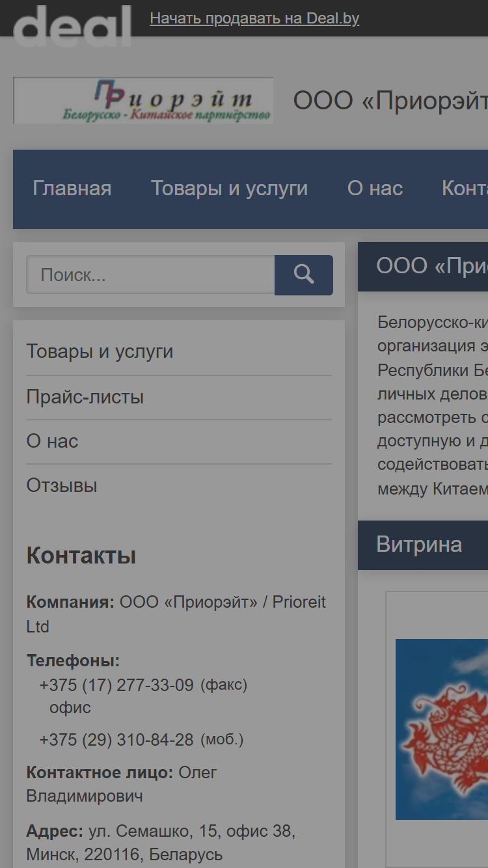
Task: Go to Главная in the navigation bar
Action: coord(72,189)
